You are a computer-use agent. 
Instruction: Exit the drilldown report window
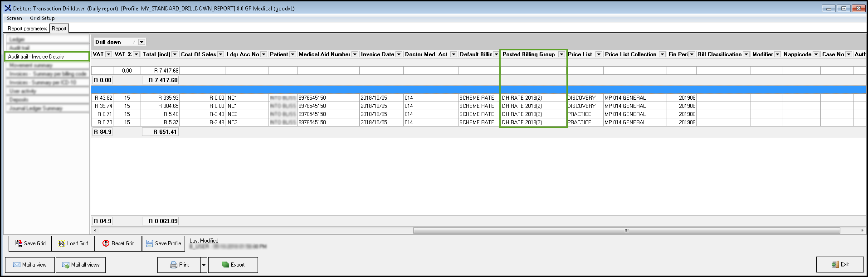[x=839, y=265]
